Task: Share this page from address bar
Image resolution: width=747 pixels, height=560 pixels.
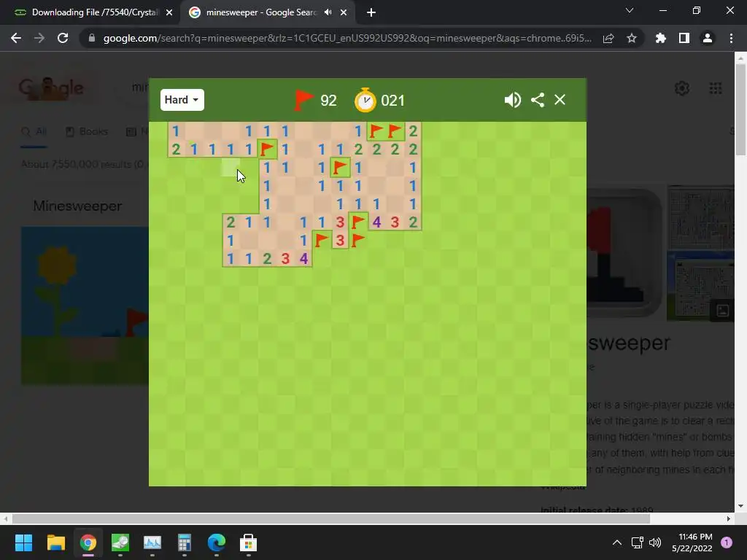Action: tap(608, 38)
